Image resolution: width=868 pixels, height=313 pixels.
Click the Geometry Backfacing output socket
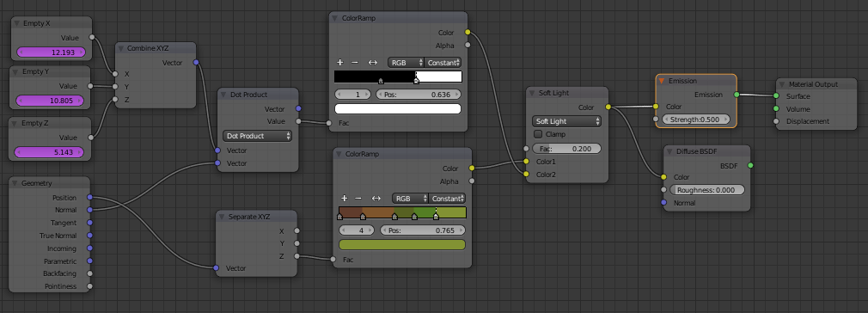[89, 273]
